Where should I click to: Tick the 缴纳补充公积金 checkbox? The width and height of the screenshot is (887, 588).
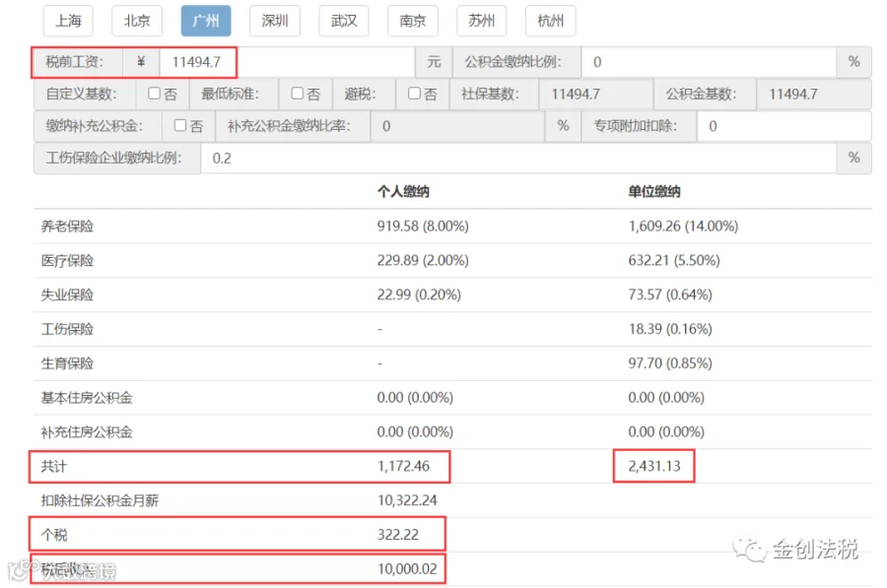pos(180,125)
